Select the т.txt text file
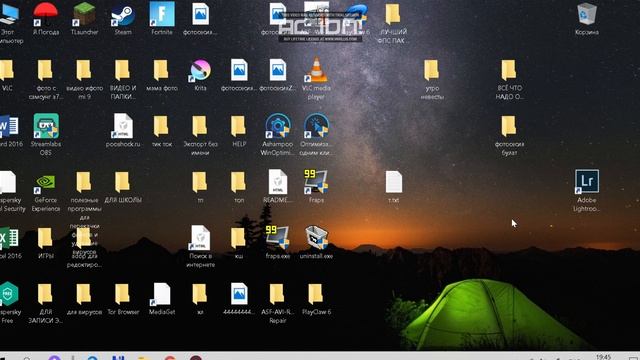 tap(393, 182)
